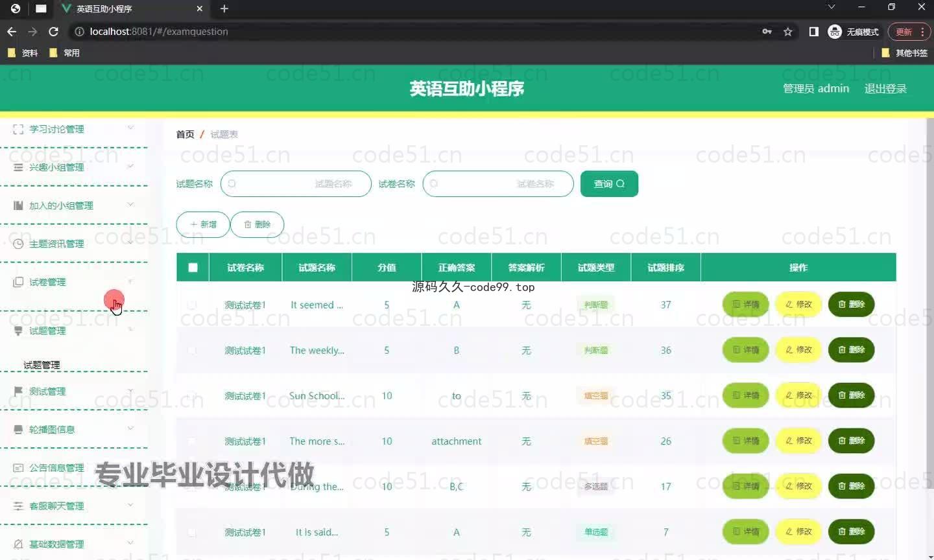Open the password key icon
The image size is (934, 560).
click(767, 31)
